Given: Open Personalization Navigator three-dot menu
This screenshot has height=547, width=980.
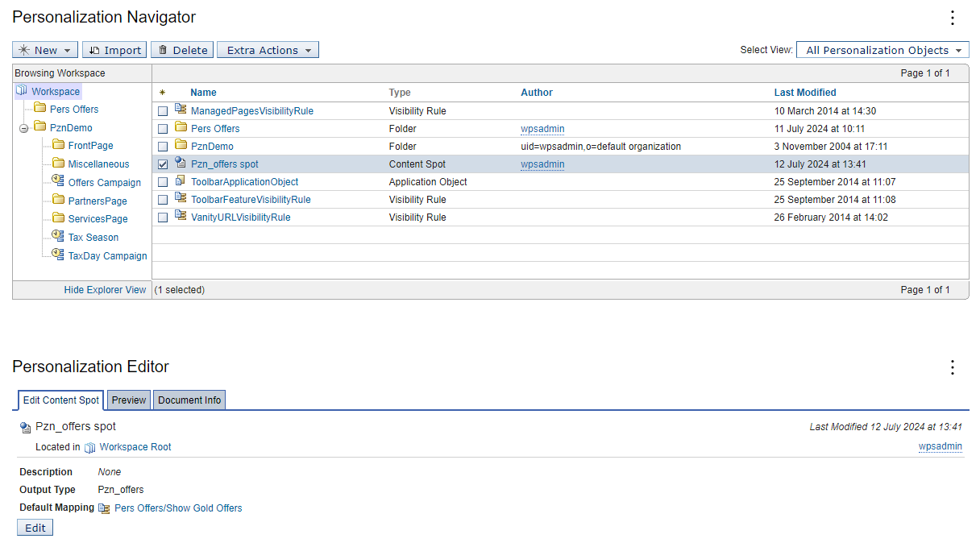Looking at the screenshot, I should point(953,18).
